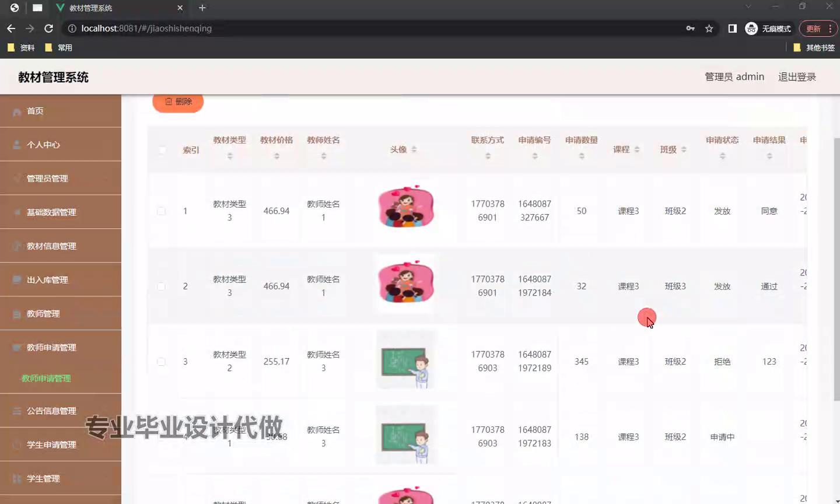Click the incognito mode icon
The height and width of the screenshot is (504, 840).
pos(751,28)
